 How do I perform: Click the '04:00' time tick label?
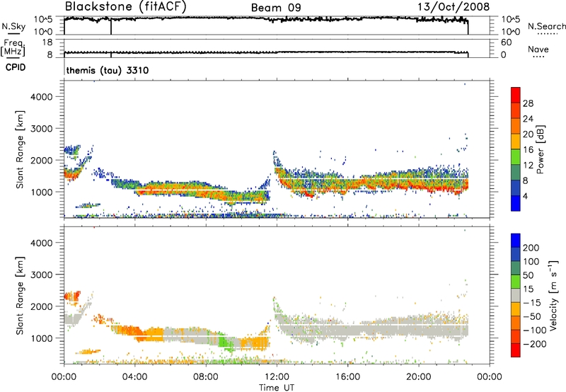point(134,377)
